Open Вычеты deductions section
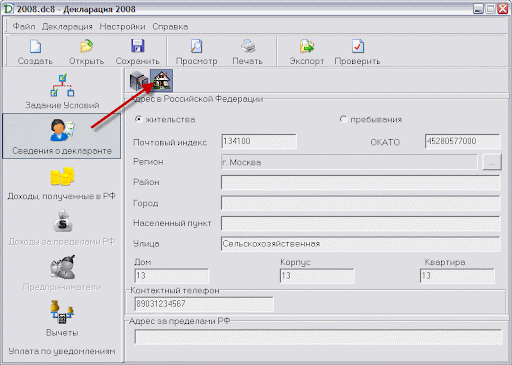 (62, 318)
